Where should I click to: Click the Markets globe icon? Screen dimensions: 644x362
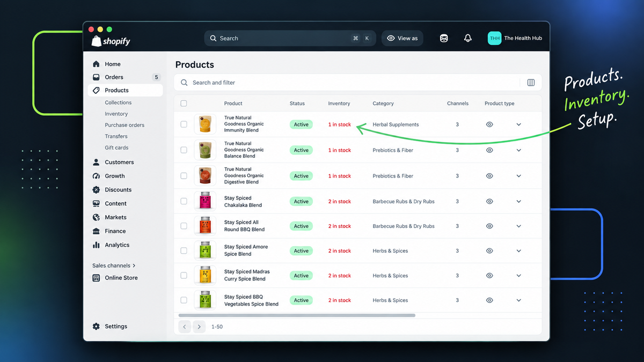(96, 217)
